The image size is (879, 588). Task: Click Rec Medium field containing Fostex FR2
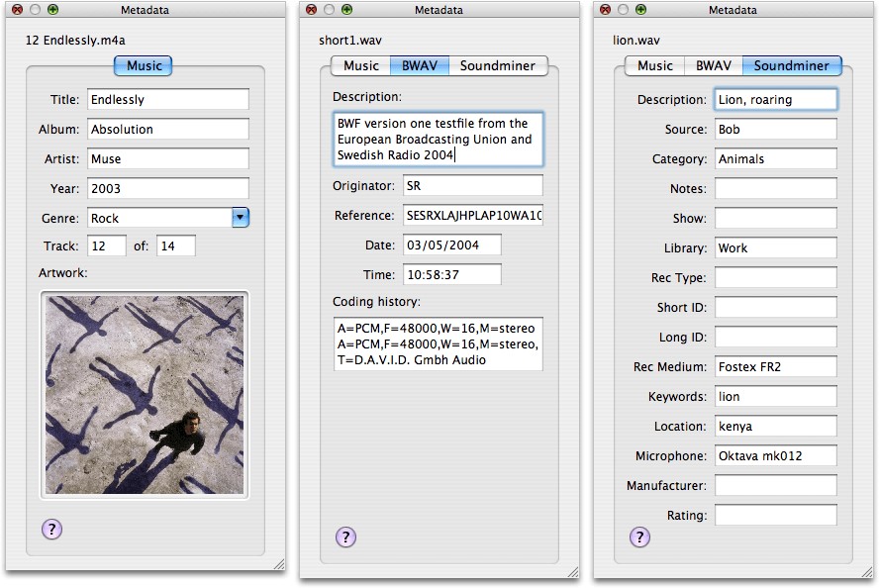776,366
